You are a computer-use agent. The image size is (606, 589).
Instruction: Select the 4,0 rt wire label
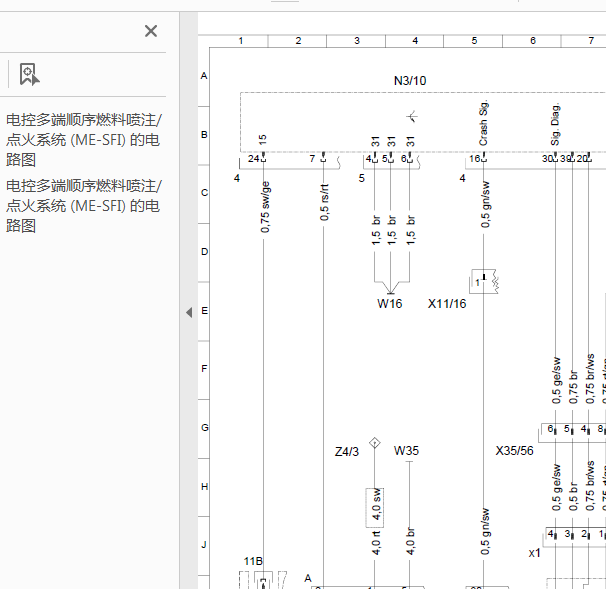point(376,543)
